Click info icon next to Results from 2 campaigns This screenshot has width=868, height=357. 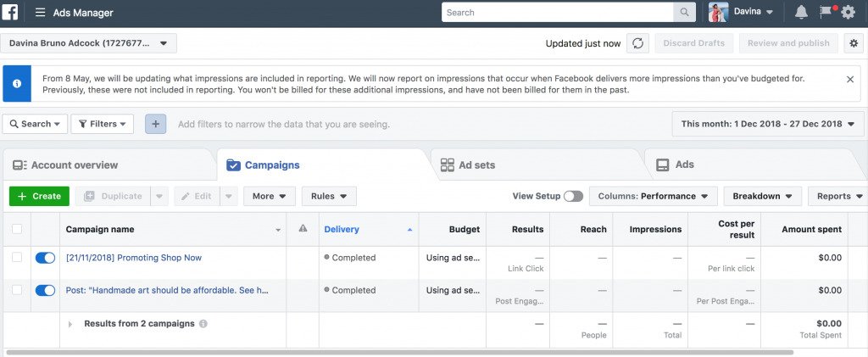pos(203,324)
